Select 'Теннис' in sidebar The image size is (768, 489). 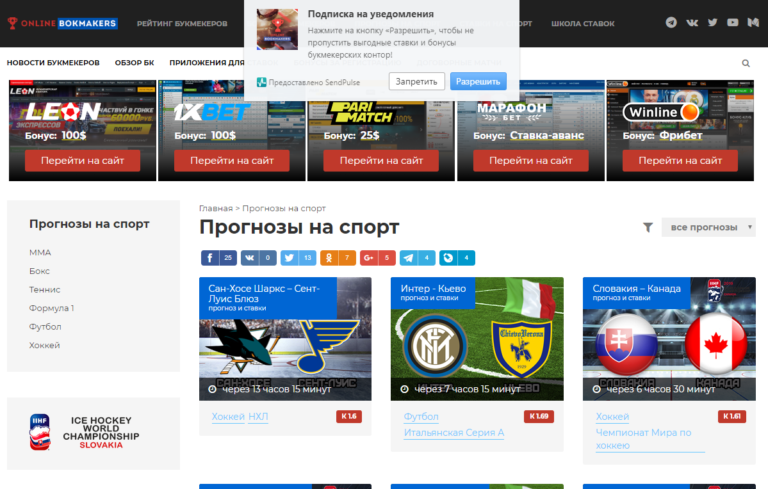[45, 290]
